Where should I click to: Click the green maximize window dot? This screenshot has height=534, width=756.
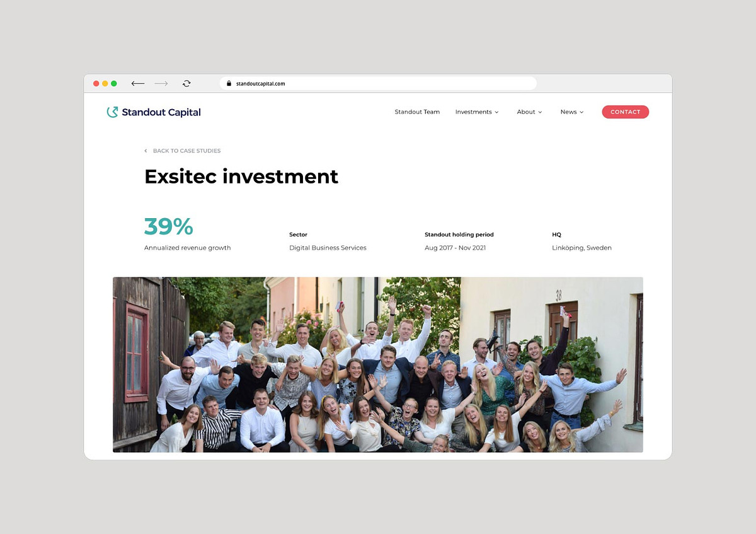(x=114, y=83)
